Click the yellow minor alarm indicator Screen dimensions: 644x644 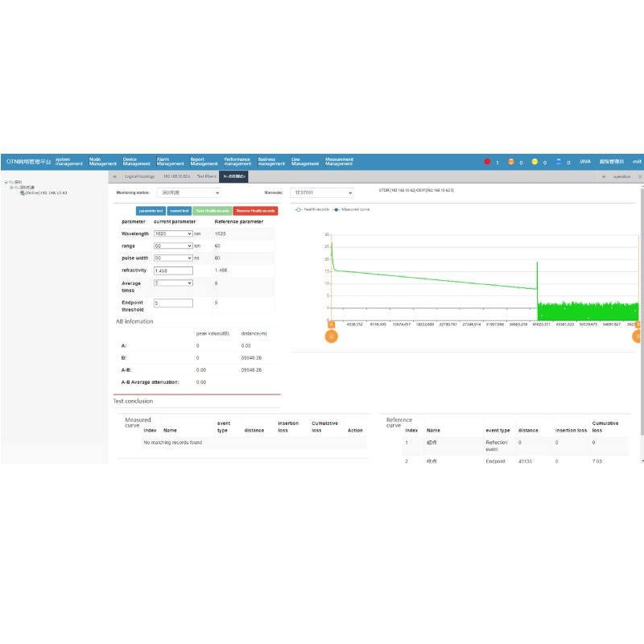(535, 162)
